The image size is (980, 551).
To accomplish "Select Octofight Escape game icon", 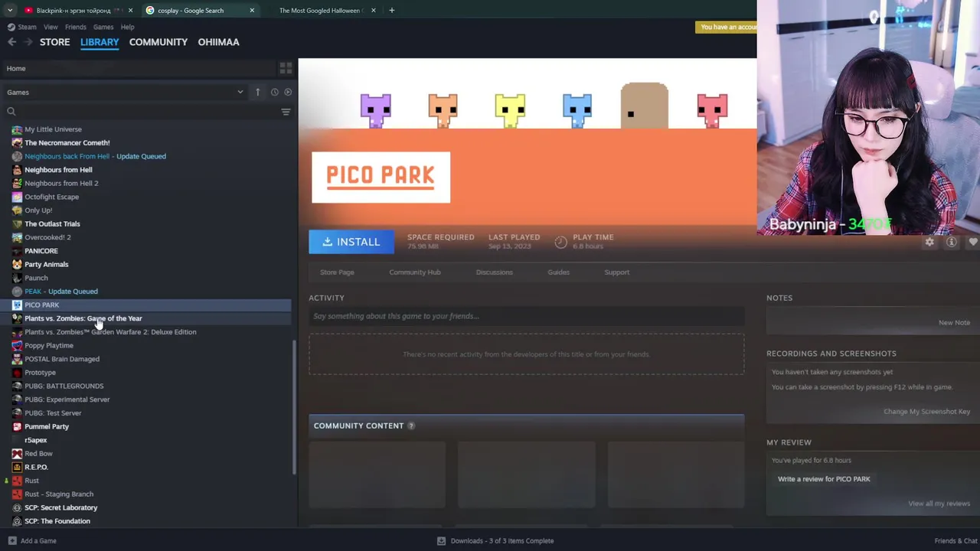I will tap(17, 197).
